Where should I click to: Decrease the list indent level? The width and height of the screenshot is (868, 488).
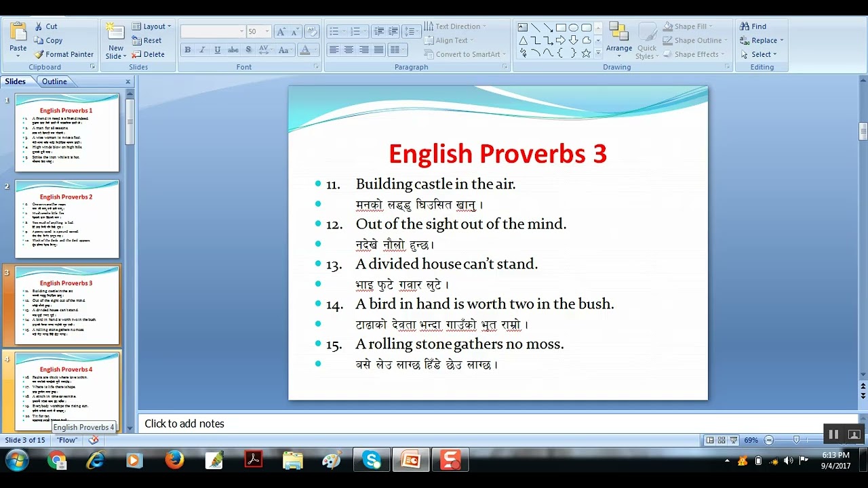click(x=379, y=32)
